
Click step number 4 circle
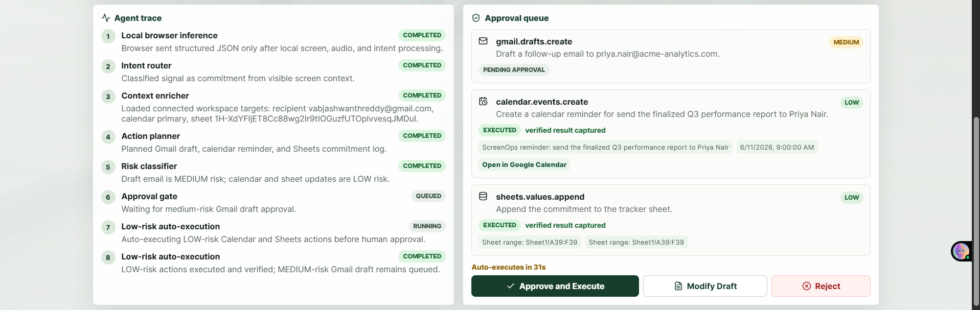click(x=108, y=137)
